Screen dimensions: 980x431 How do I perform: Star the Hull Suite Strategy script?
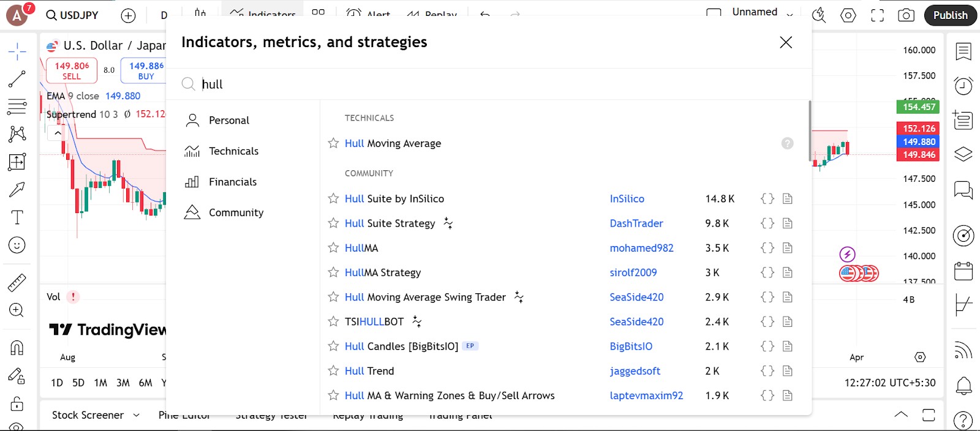pos(333,223)
